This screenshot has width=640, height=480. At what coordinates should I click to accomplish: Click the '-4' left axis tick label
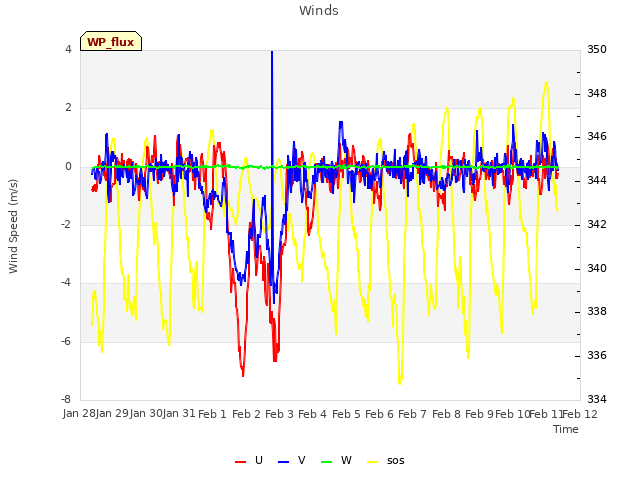click(66, 282)
